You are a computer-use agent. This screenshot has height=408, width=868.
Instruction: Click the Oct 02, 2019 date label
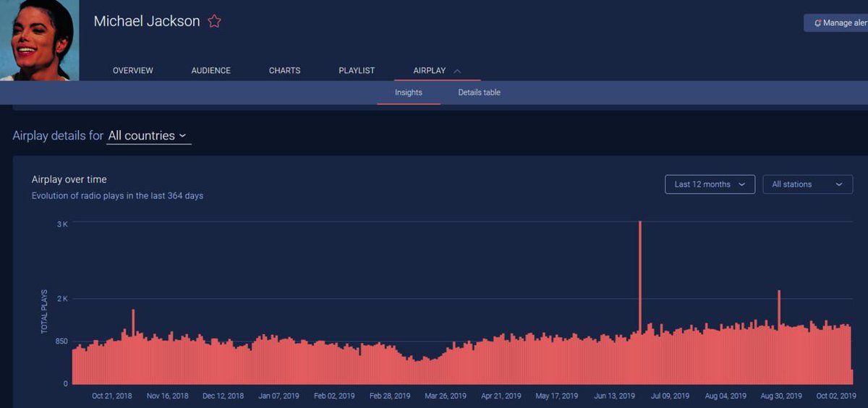[x=836, y=396]
